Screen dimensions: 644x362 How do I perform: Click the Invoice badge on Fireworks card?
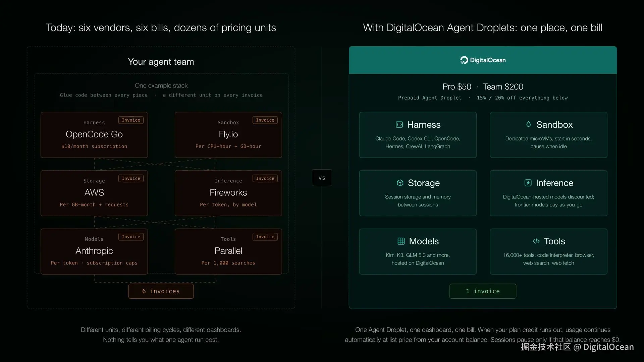point(265,178)
